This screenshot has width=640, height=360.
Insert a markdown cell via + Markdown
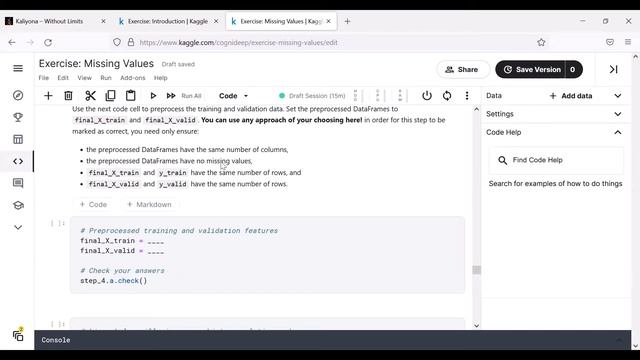pyautogui.click(x=149, y=204)
